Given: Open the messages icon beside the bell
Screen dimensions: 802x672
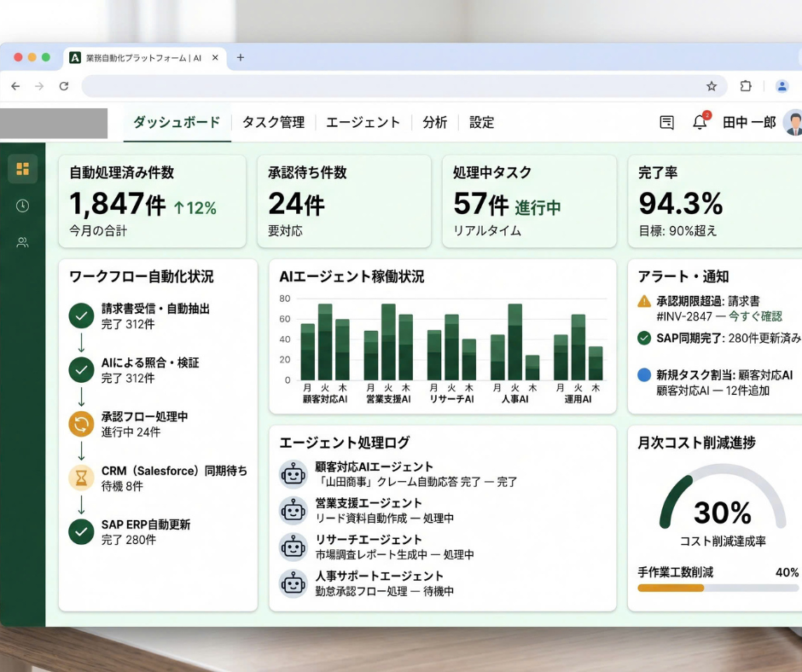Looking at the screenshot, I should pyautogui.click(x=666, y=122).
